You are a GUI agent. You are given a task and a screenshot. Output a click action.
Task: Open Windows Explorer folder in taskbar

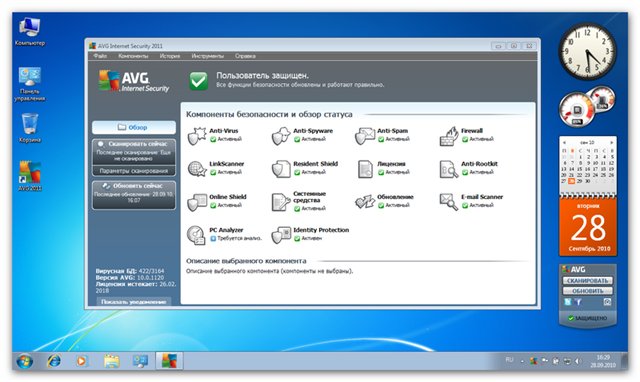pyautogui.click(x=111, y=361)
